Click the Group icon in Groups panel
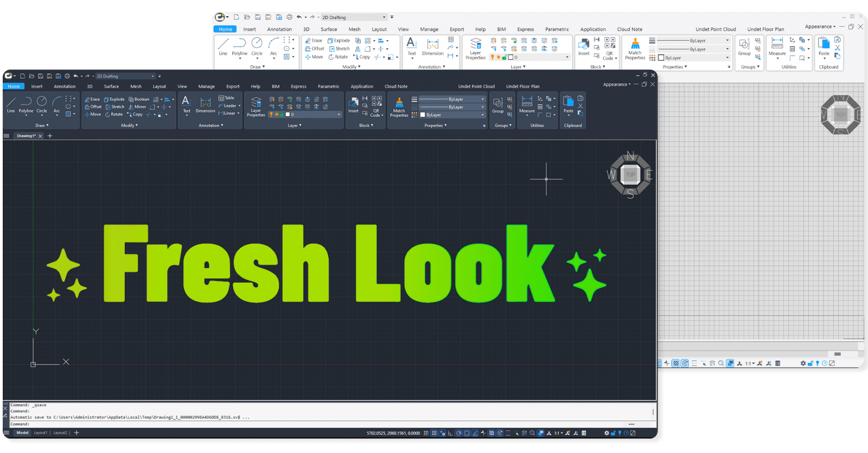The height and width of the screenshot is (453, 868). (497, 104)
